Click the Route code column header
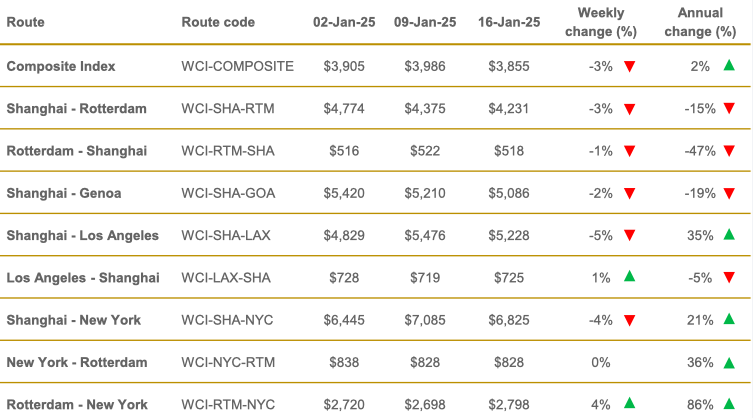 coord(218,22)
